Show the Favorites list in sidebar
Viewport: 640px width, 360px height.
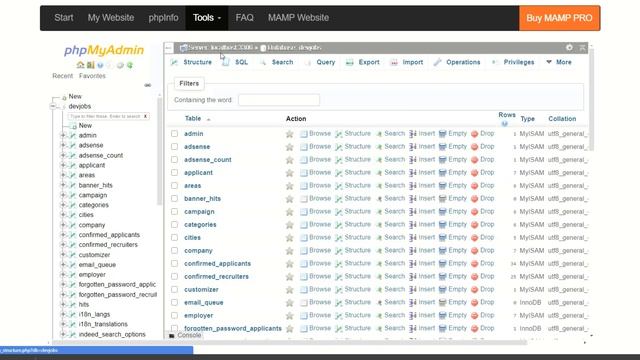click(92, 76)
